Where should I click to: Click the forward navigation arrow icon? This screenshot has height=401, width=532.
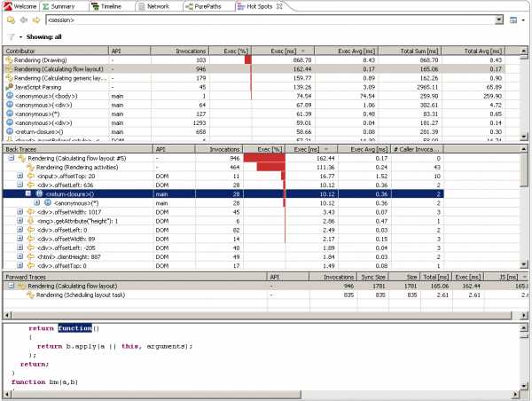pos(35,19)
